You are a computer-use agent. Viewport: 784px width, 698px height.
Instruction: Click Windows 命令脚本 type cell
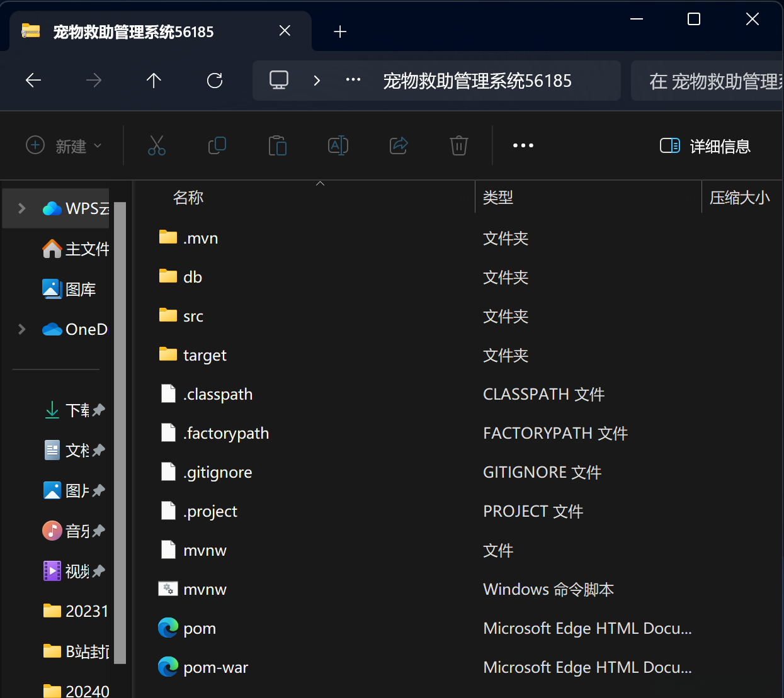tap(548, 589)
